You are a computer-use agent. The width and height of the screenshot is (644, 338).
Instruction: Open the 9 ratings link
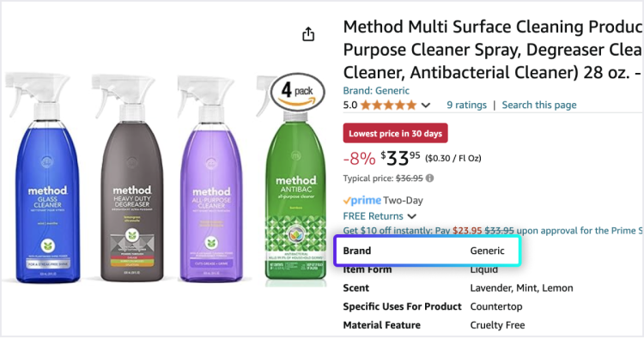pos(466,105)
